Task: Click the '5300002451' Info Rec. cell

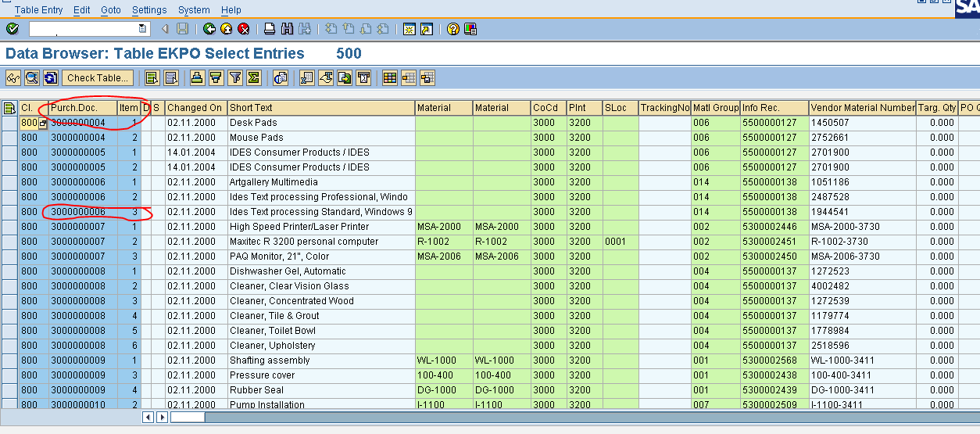Action: click(774, 242)
